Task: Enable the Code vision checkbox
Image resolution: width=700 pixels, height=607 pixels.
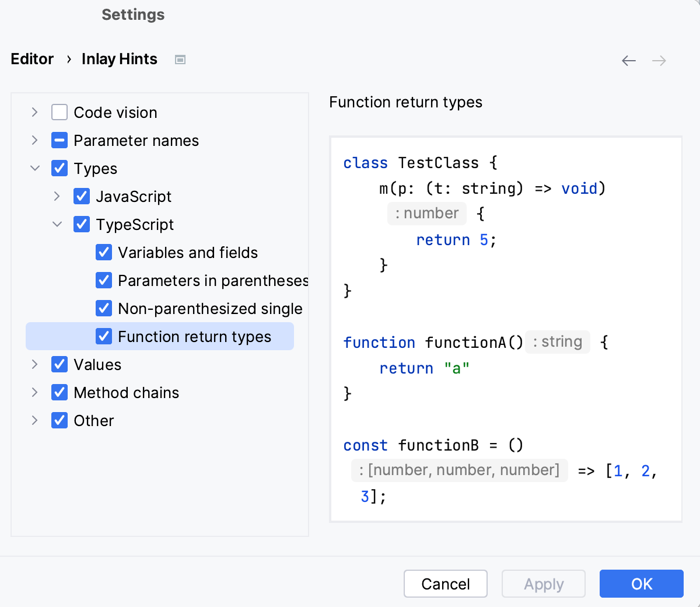Action: (x=59, y=112)
